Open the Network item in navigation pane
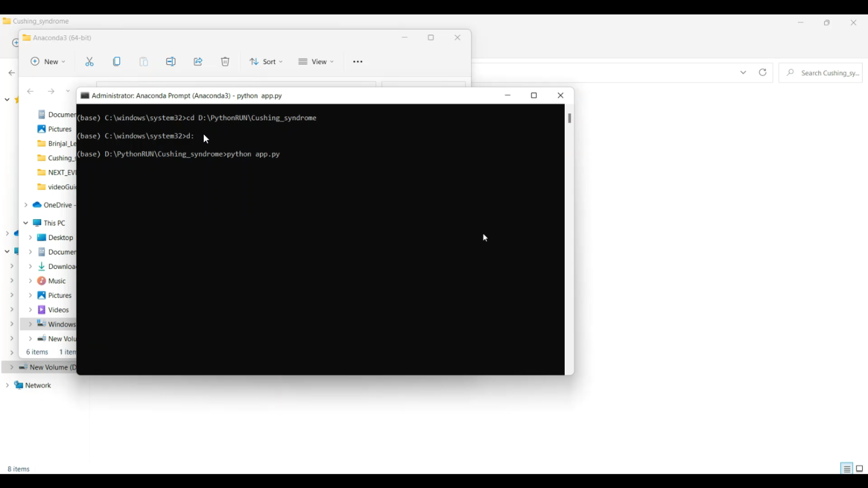The width and height of the screenshot is (868, 488). 38,386
